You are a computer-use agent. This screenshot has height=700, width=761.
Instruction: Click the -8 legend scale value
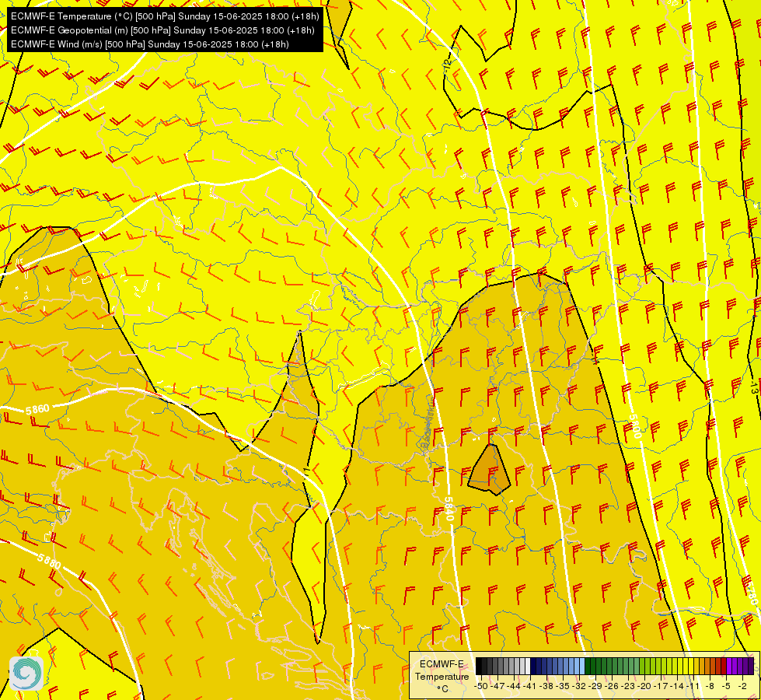[x=710, y=686]
